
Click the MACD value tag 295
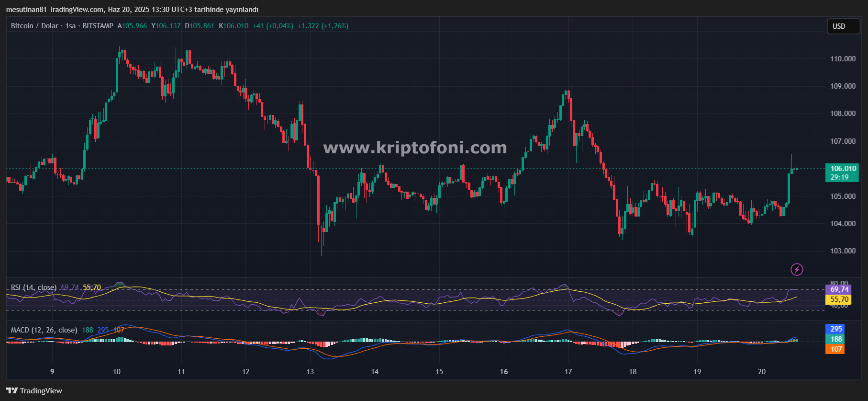pyautogui.click(x=835, y=329)
